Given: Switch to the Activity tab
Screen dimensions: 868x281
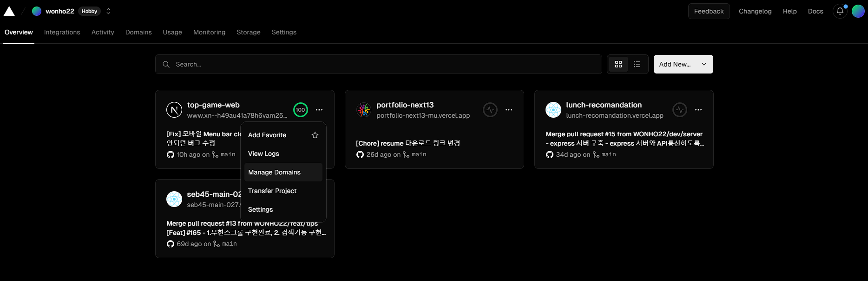Looking at the screenshot, I should (x=103, y=32).
